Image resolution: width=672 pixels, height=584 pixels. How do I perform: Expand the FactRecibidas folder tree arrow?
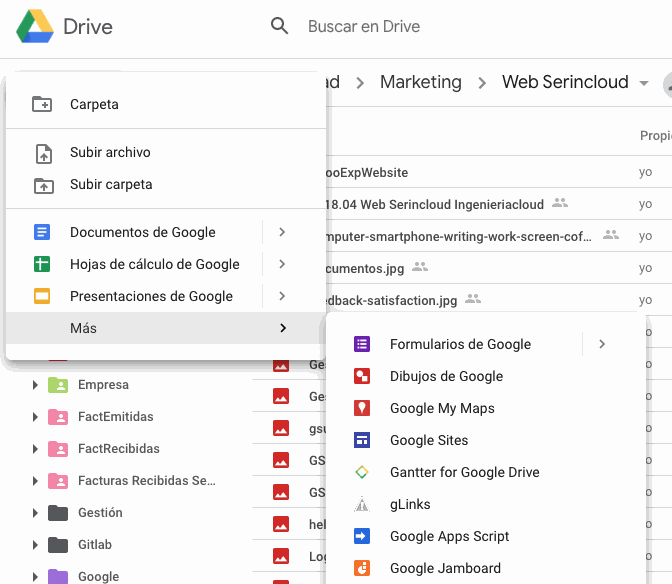(x=35, y=449)
